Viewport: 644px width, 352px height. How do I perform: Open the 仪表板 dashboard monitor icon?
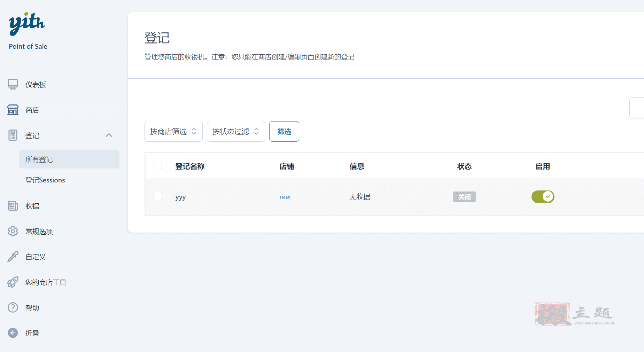pyautogui.click(x=13, y=85)
